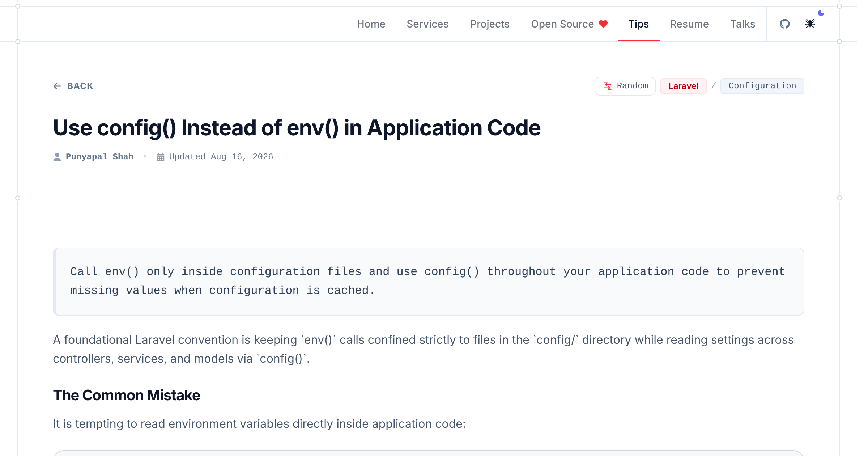Viewport: 868px width, 456px height.
Task: Open the GitHub profile icon
Action: coord(784,24)
